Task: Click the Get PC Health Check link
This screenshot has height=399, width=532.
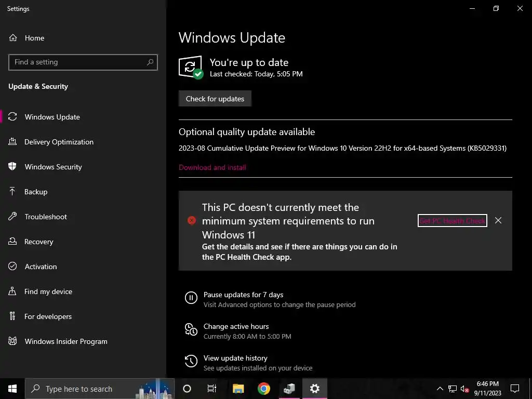Action: (x=453, y=220)
